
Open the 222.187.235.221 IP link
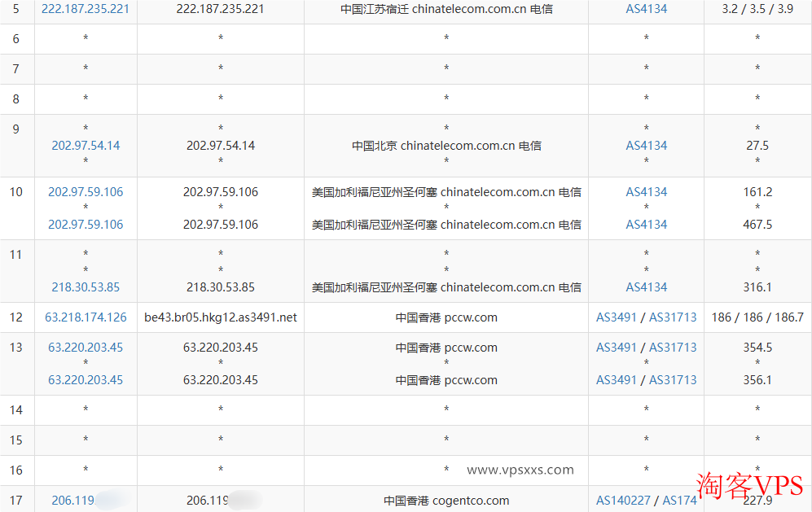tap(85, 9)
